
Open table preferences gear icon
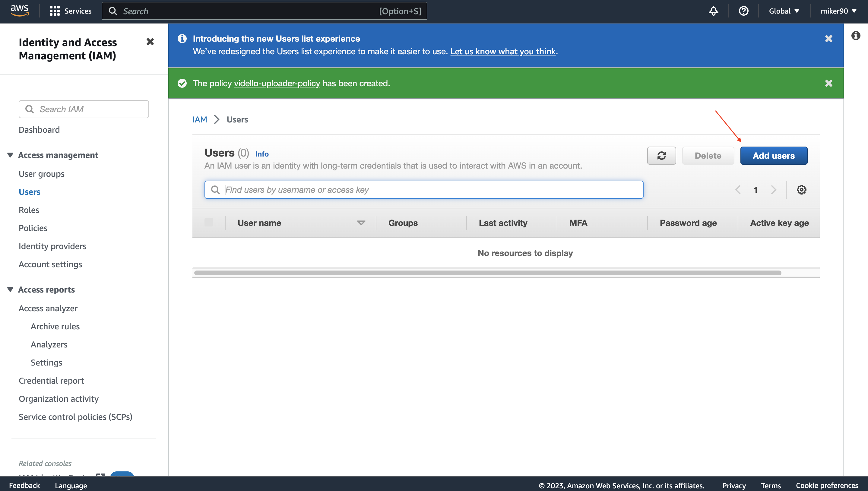(801, 189)
